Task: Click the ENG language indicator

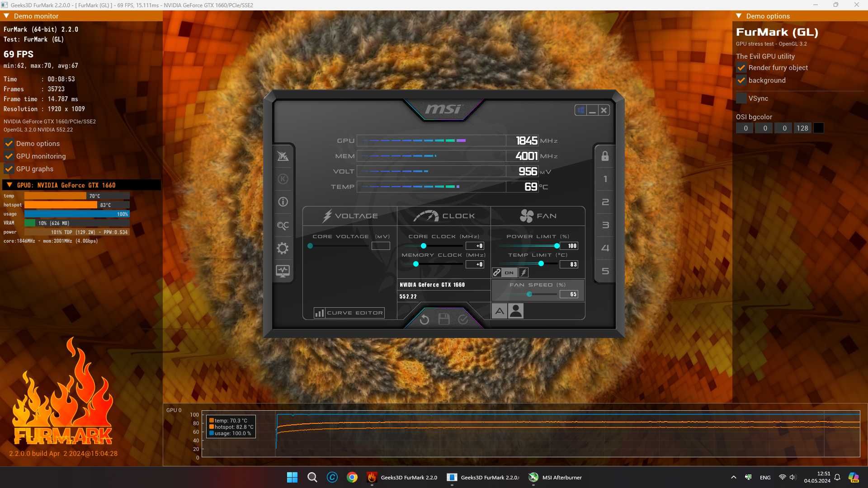Action: coord(765,478)
